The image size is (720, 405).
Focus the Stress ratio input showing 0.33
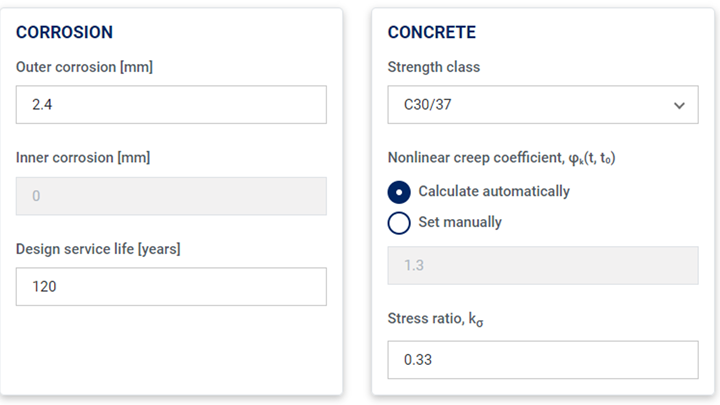(543, 360)
